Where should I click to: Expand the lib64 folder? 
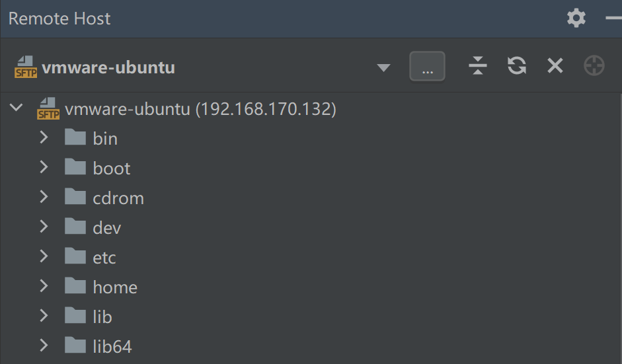coord(44,345)
